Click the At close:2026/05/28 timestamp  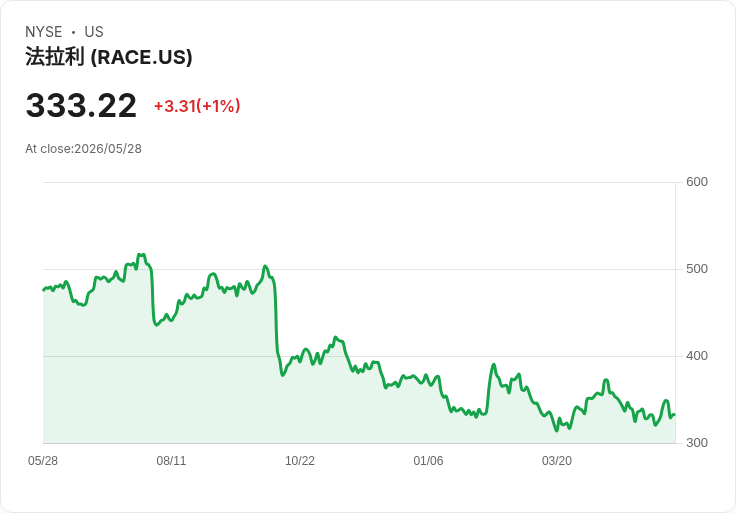click(x=83, y=149)
